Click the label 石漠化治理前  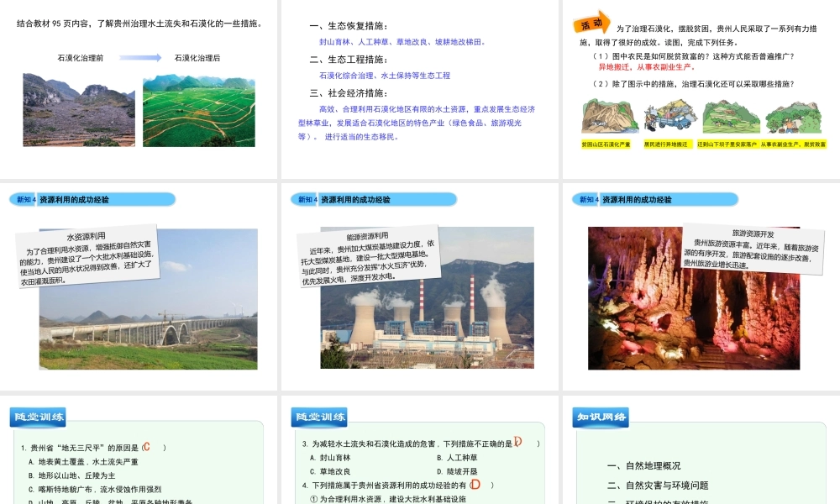[x=81, y=58]
